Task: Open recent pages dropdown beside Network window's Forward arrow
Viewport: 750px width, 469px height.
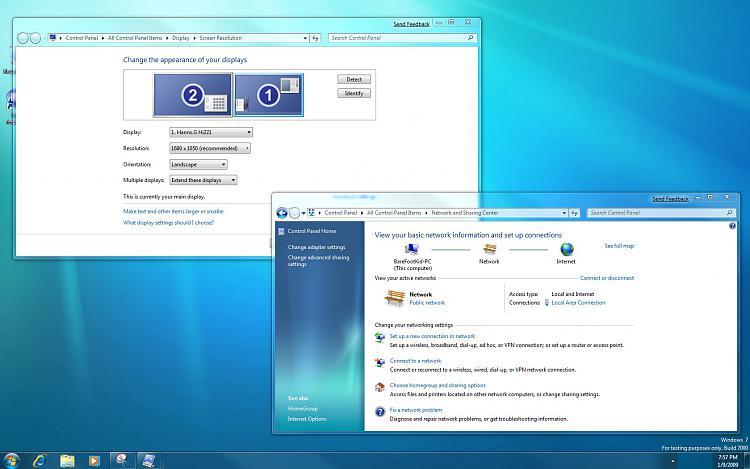Action: click(x=303, y=213)
